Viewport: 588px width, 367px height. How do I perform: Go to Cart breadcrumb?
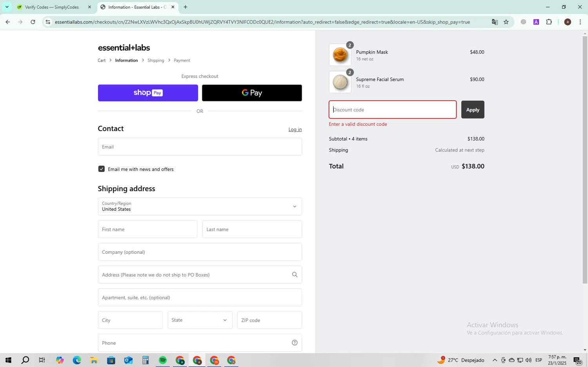pos(102,60)
